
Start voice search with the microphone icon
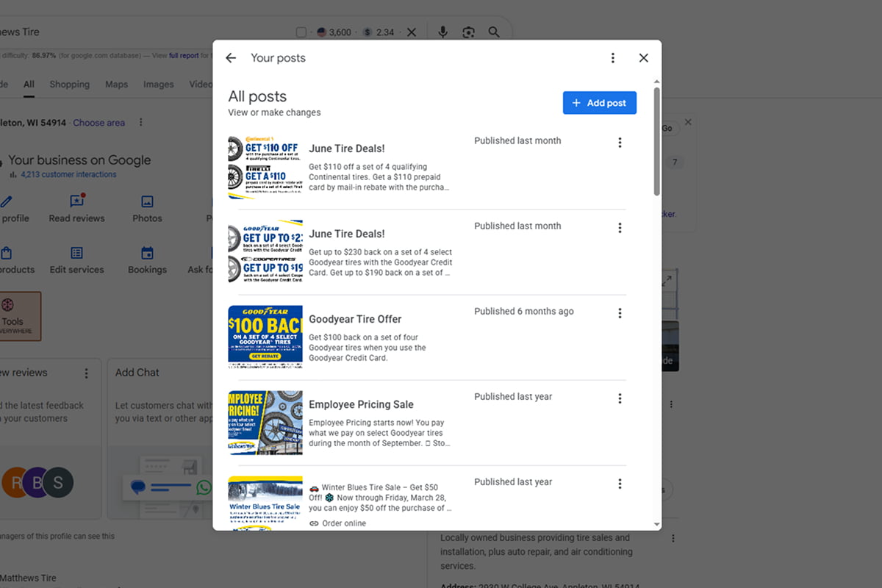point(442,32)
